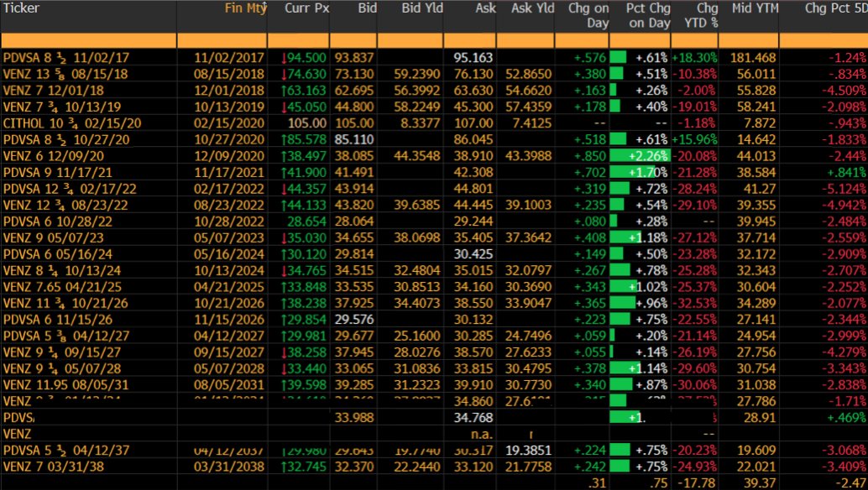The height and width of the screenshot is (490, 868).
Task: Click the Bid Yld column header
Action: (421, 8)
